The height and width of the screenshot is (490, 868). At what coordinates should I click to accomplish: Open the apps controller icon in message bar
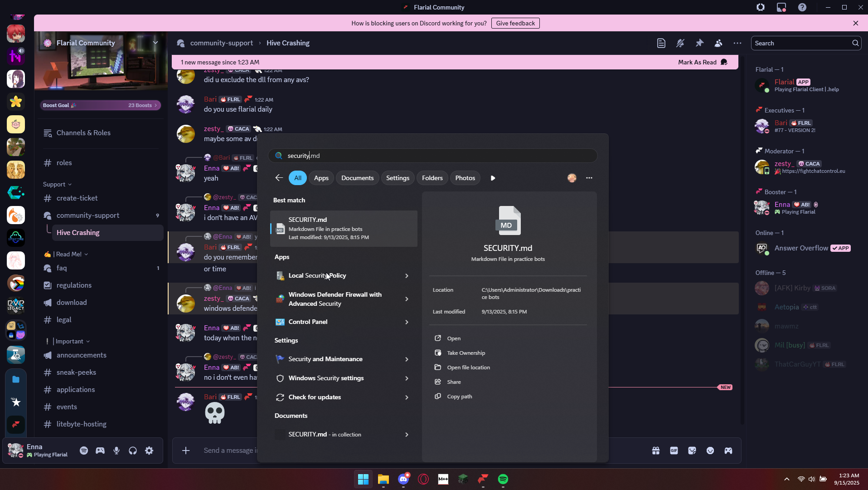[x=728, y=451]
